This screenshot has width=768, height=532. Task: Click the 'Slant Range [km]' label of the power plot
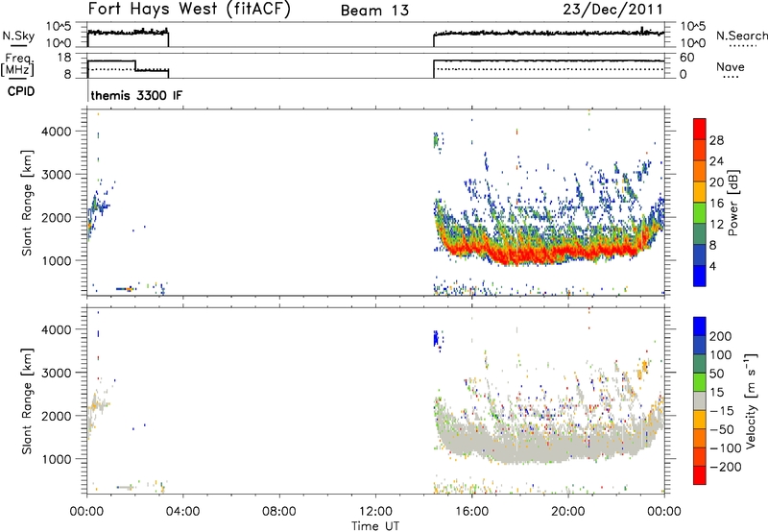(27, 204)
